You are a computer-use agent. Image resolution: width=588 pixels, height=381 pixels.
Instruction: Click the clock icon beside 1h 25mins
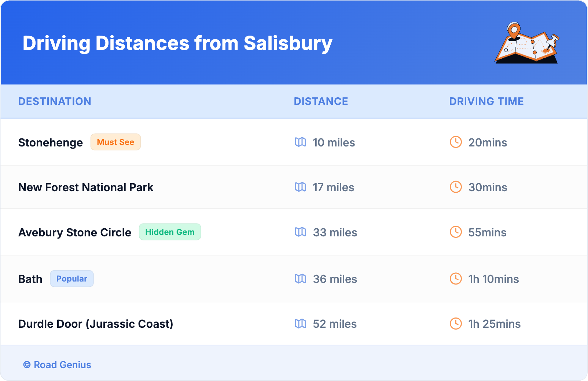[x=456, y=324]
